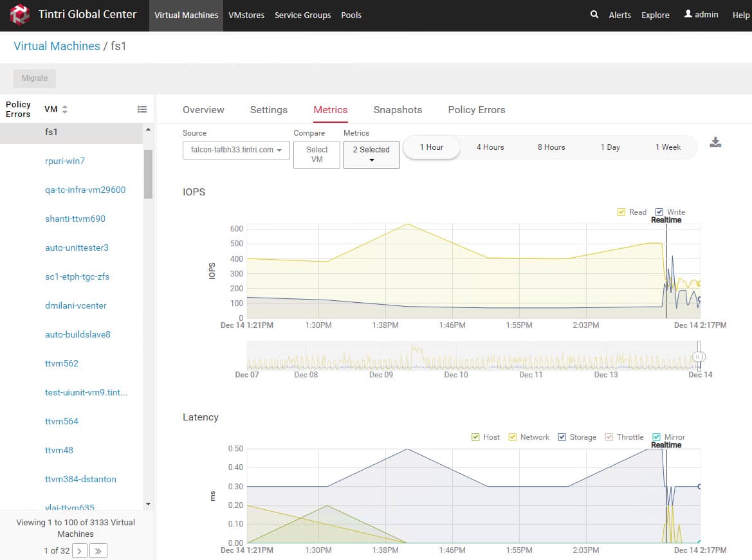Open the Service Groups nav item
Image resolution: width=752 pixels, height=560 pixels.
point(302,15)
